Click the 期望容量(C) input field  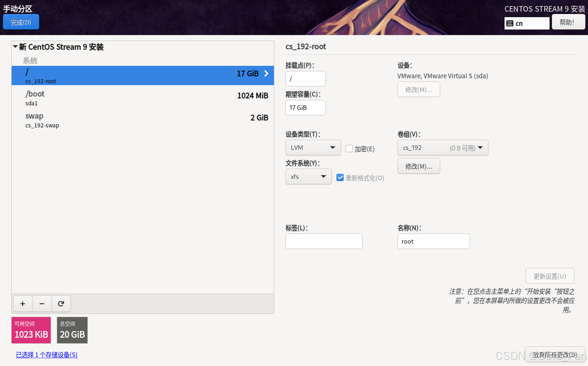305,108
